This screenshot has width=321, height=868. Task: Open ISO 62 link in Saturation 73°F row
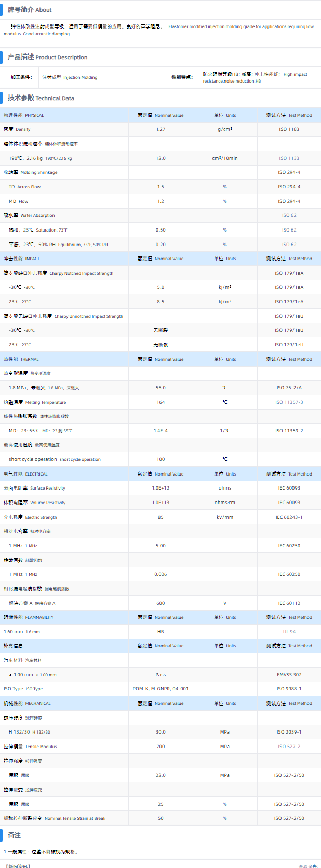tap(289, 230)
